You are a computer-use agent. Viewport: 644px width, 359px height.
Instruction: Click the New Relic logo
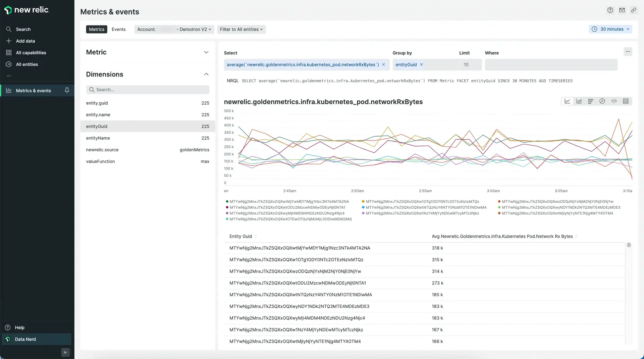coord(27,10)
